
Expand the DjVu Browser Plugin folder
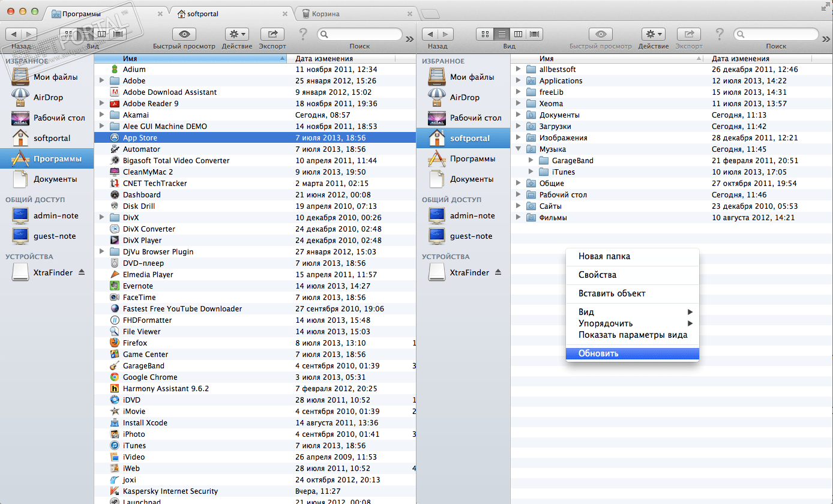[x=101, y=252]
